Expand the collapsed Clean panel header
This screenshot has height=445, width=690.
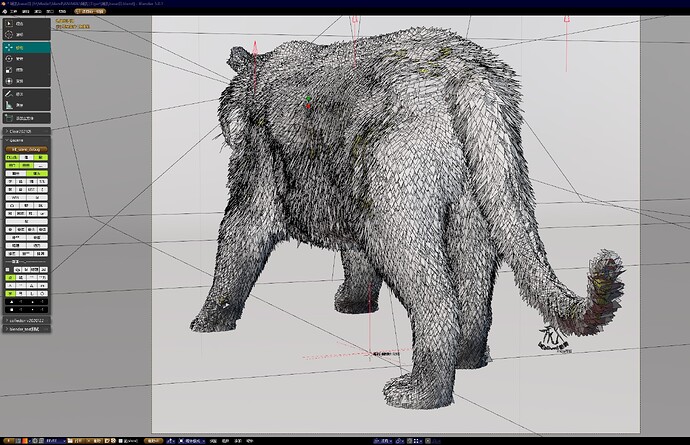click(26, 131)
